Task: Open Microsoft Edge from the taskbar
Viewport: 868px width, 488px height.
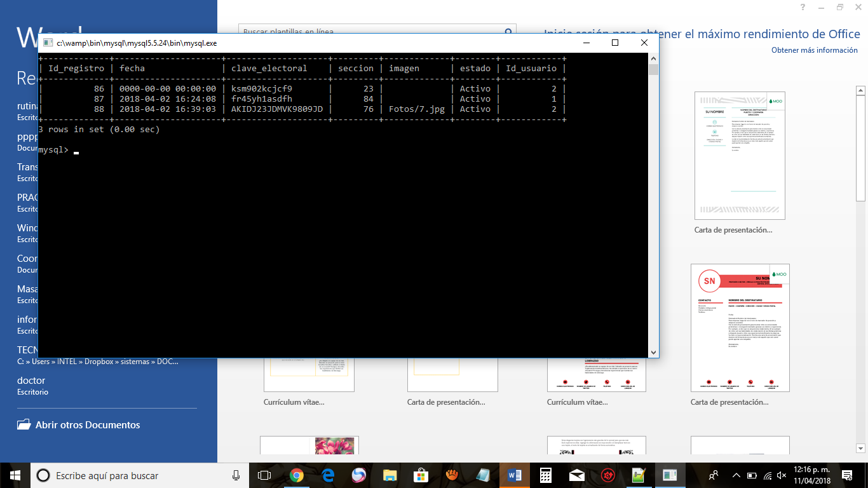Action: click(328, 475)
